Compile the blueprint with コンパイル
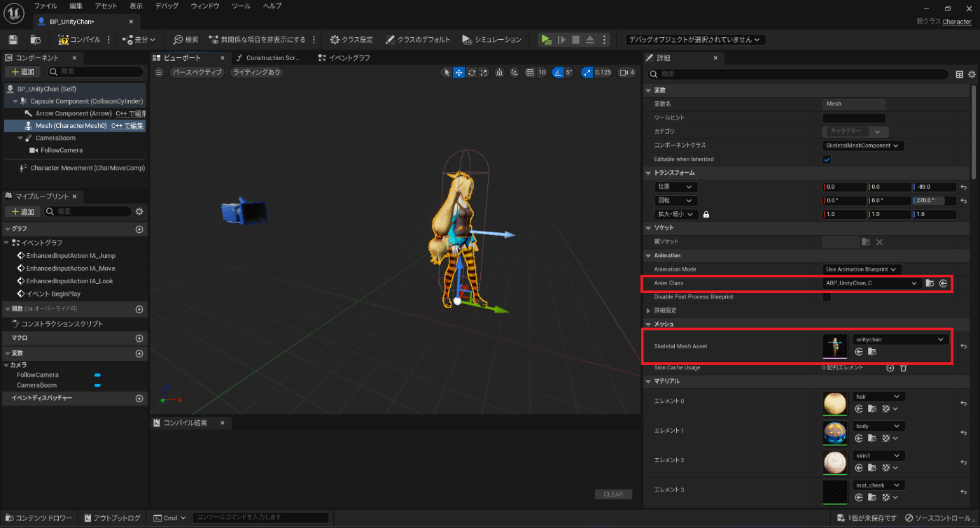This screenshot has height=528, width=980. tap(79, 40)
